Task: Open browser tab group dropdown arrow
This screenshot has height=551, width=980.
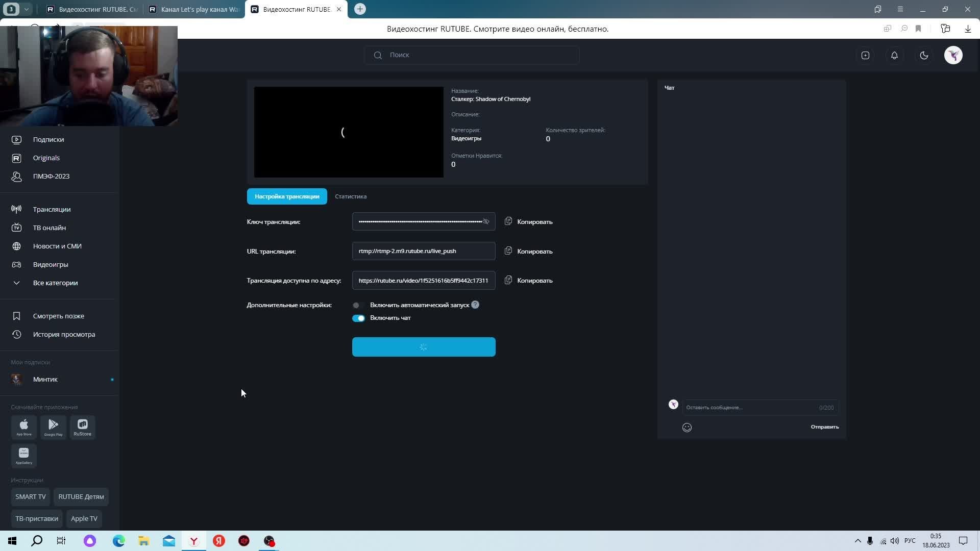Action: [26, 9]
